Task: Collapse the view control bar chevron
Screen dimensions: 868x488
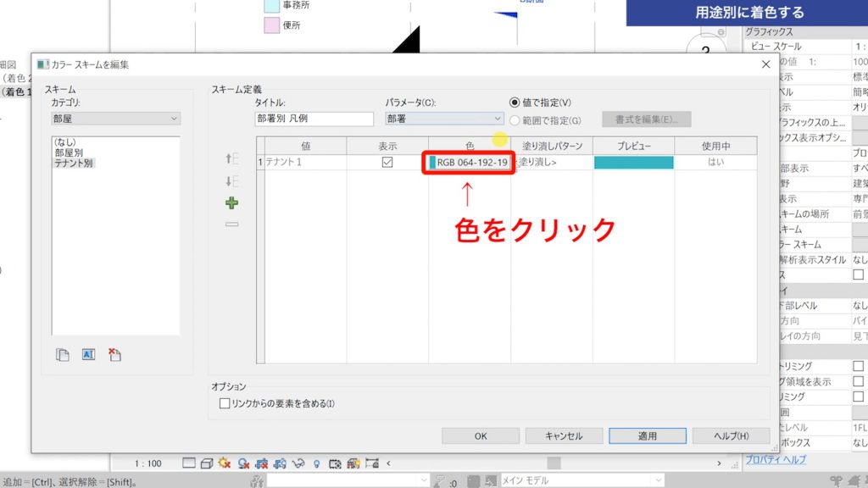Action: coord(388,463)
